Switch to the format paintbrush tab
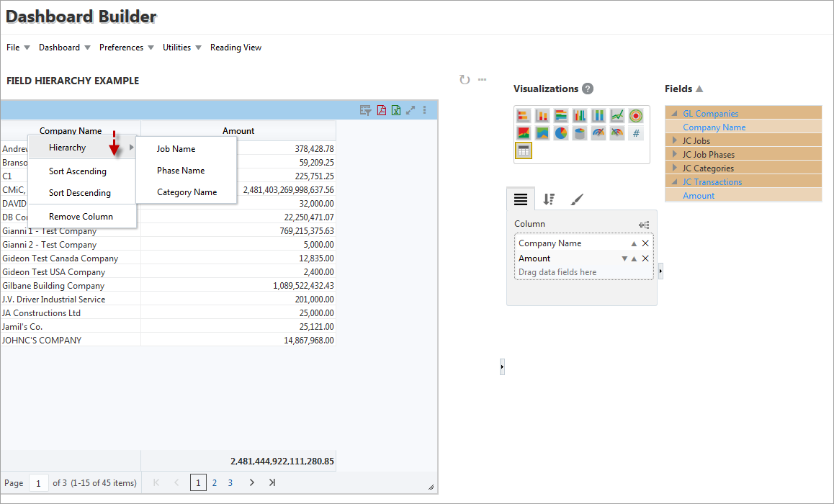 (x=577, y=199)
